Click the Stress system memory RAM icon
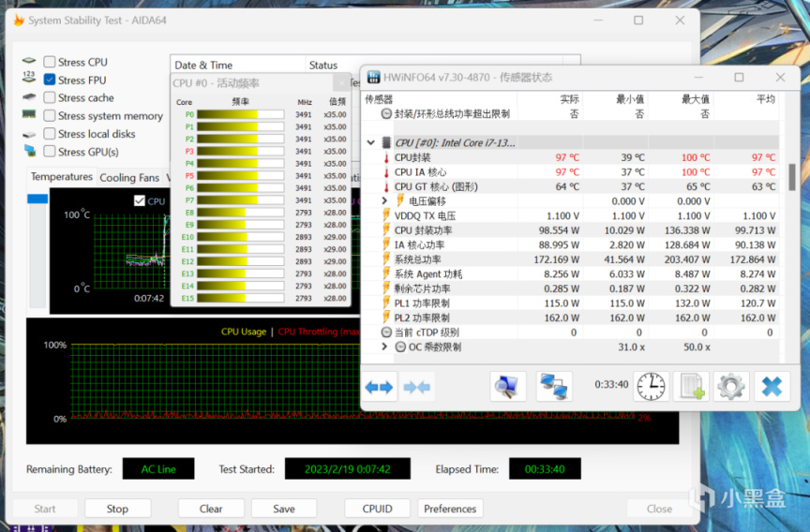 click(29, 114)
